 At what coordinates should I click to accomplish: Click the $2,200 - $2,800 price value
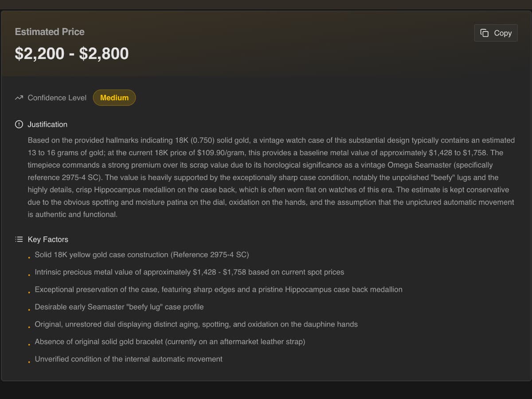tap(72, 54)
